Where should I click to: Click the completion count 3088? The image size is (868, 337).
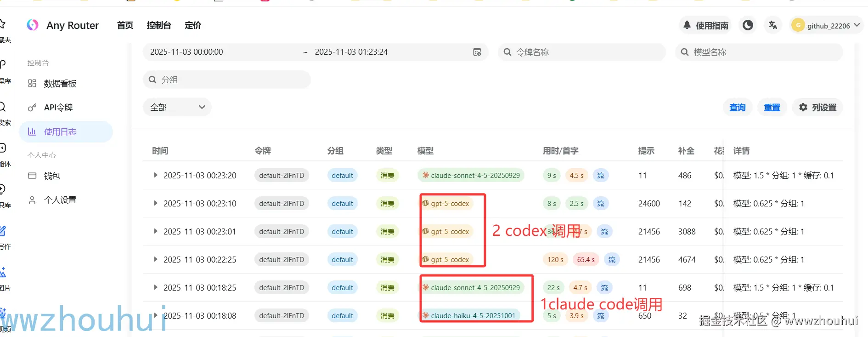click(687, 231)
